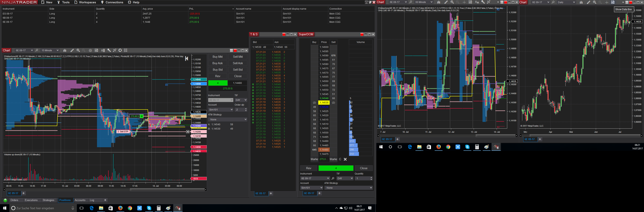Zoom in on the Daily chart
Image resolution: width=644 pixels, height=212 pixels.
point(594,2)
